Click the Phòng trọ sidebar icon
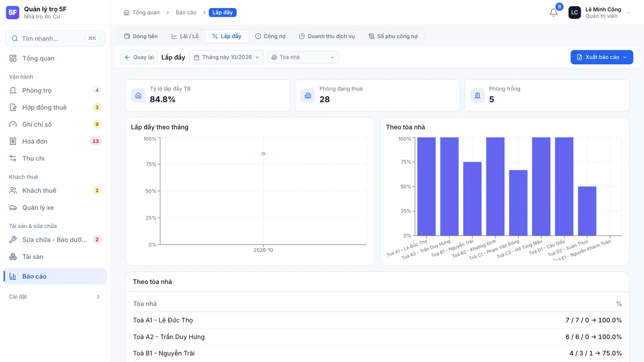 point(13,90)
